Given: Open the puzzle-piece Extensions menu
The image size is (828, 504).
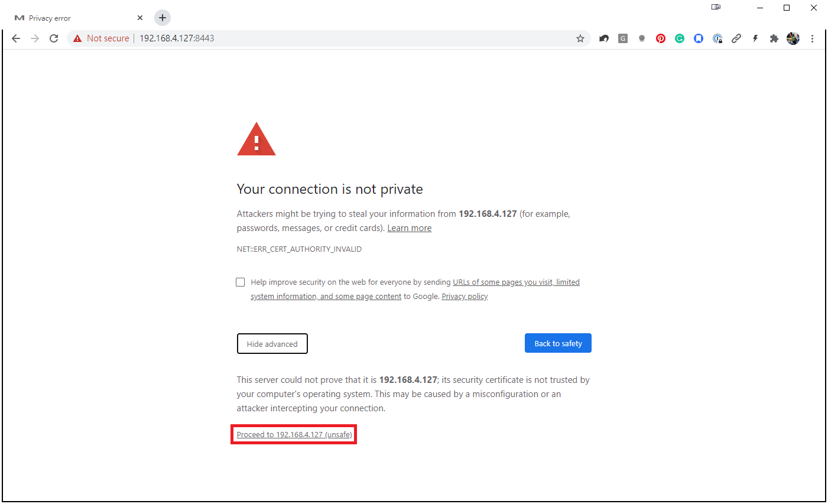Looking at the screenshot, I should (774, 38).
